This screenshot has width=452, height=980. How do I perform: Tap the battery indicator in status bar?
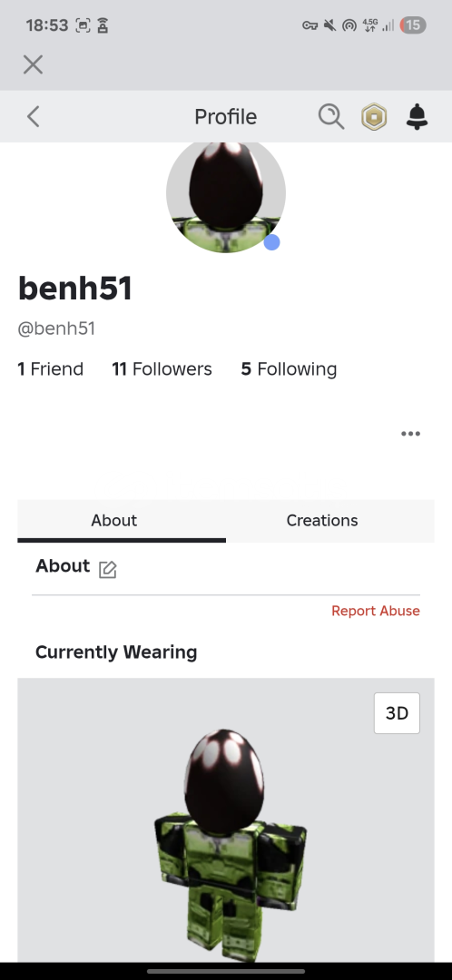[x=413, y=25]
